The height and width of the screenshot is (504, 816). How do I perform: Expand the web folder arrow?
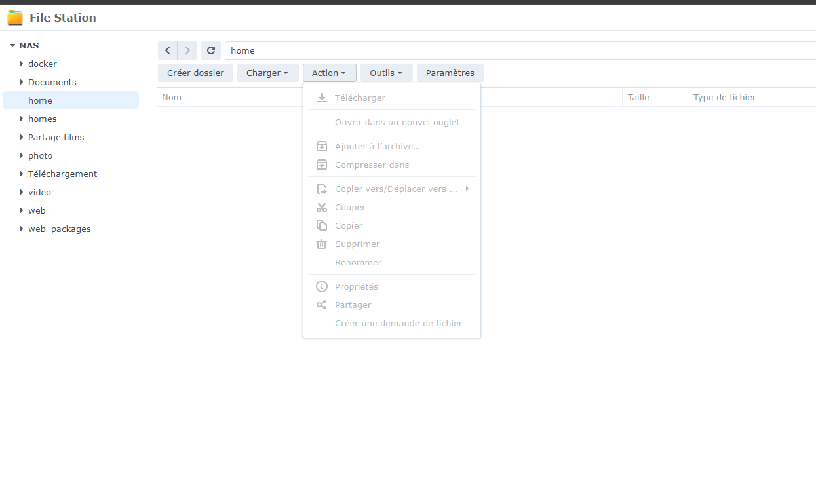point(22,210)
